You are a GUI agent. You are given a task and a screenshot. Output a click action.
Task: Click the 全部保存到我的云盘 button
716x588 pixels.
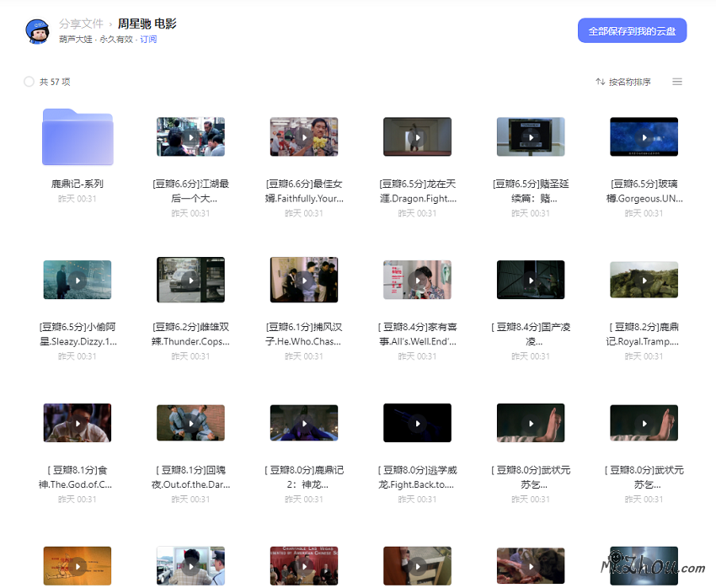point(632,29)
